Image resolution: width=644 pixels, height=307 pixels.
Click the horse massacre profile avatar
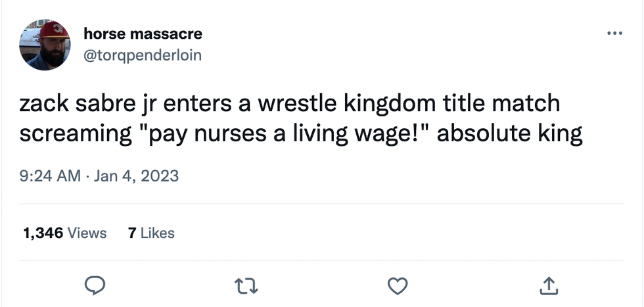(45, 45)
